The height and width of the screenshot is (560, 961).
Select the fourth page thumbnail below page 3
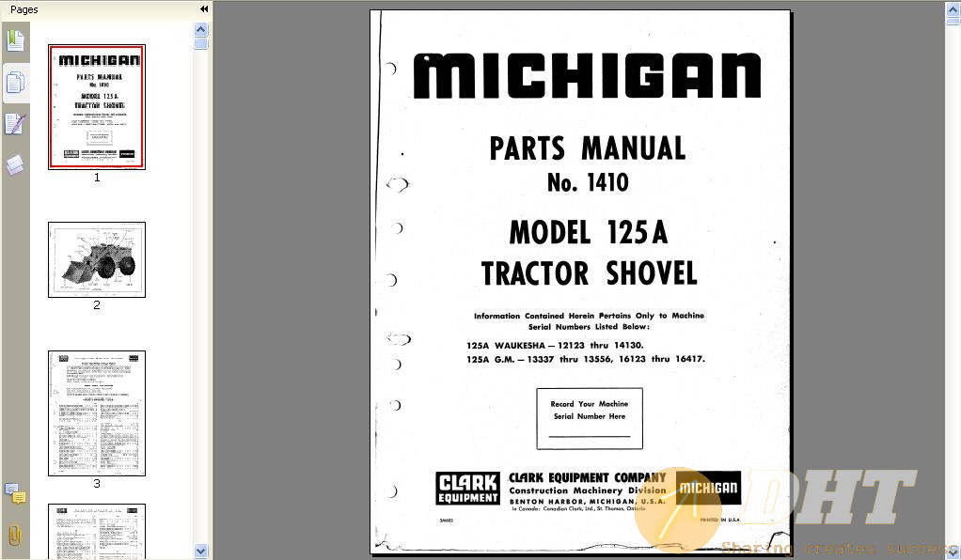[97, 531]
